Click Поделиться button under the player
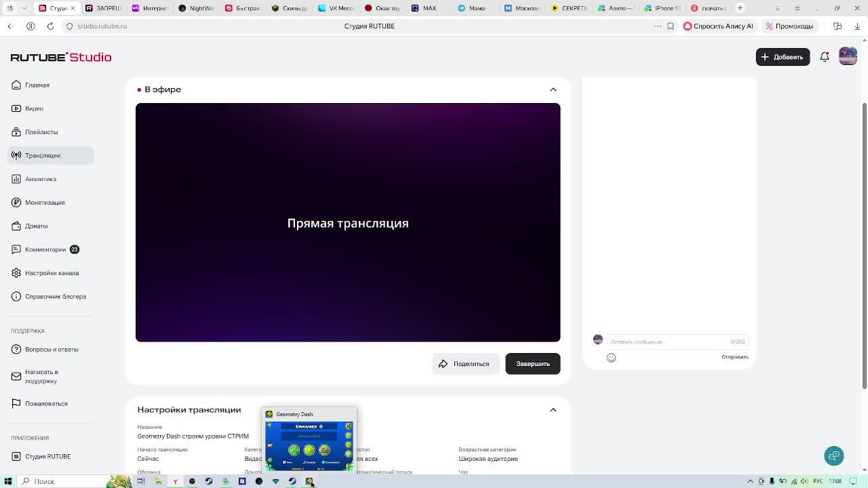Viewport: 868px width, 488px height. (x=465, y=364)
